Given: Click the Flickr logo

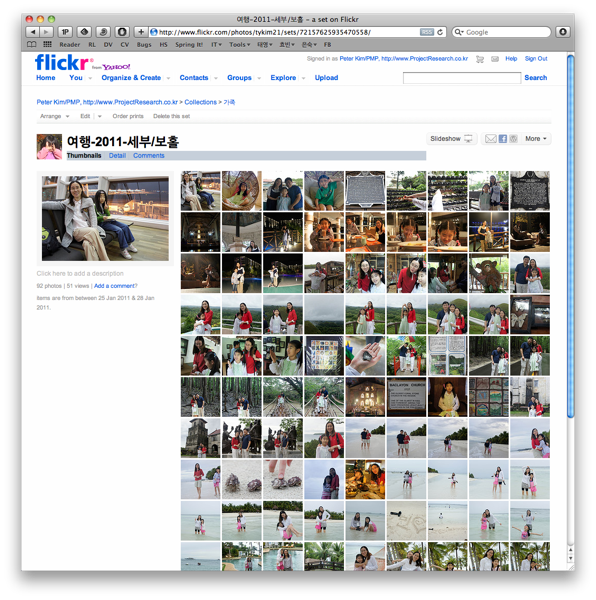Looking at the screenshot, I should (x=64, y=62).
